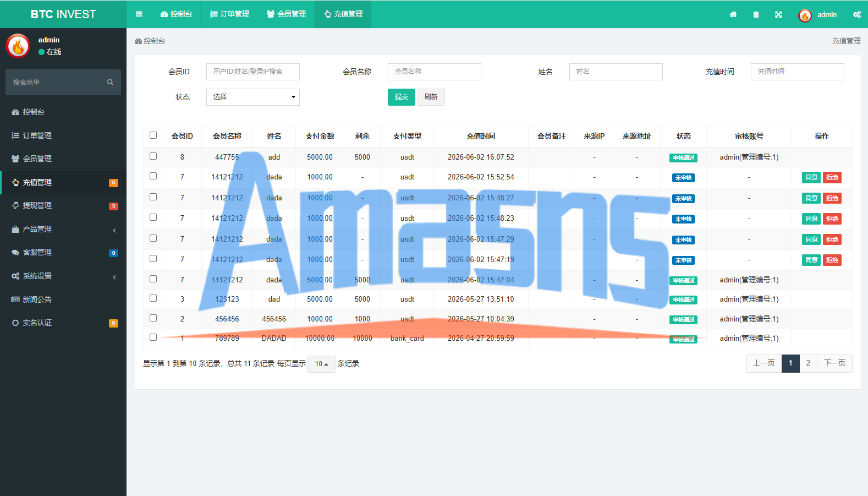Click the blue badge on 客服管理
The image size is (868, 496).
113,253
